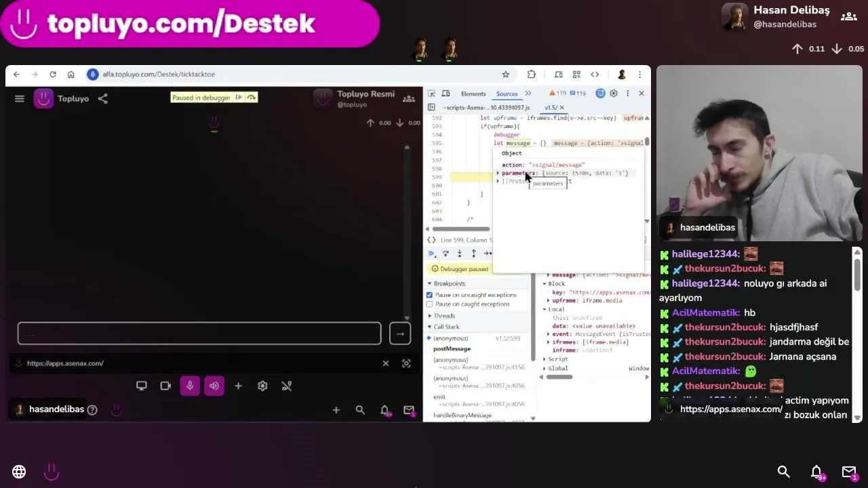The width and height of the screenshot is (868, 488).
Task: Step into the next function call
Action: point(460,253)
